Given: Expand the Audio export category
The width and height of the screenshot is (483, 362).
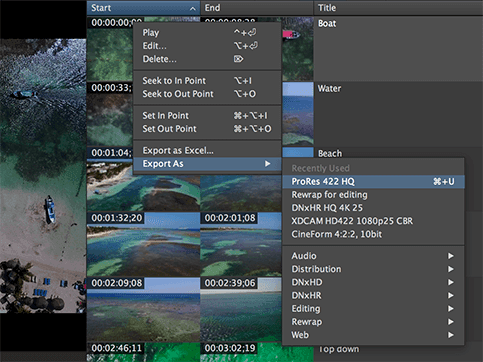Looking at the screenshot, I should tap(373, 256).
